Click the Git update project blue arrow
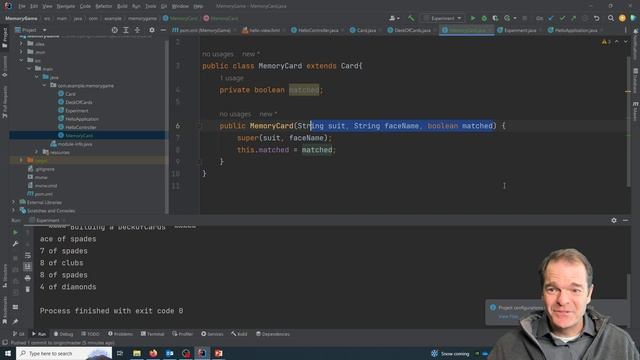This screenshot has width=640, height=360. (x=551, y=18)
